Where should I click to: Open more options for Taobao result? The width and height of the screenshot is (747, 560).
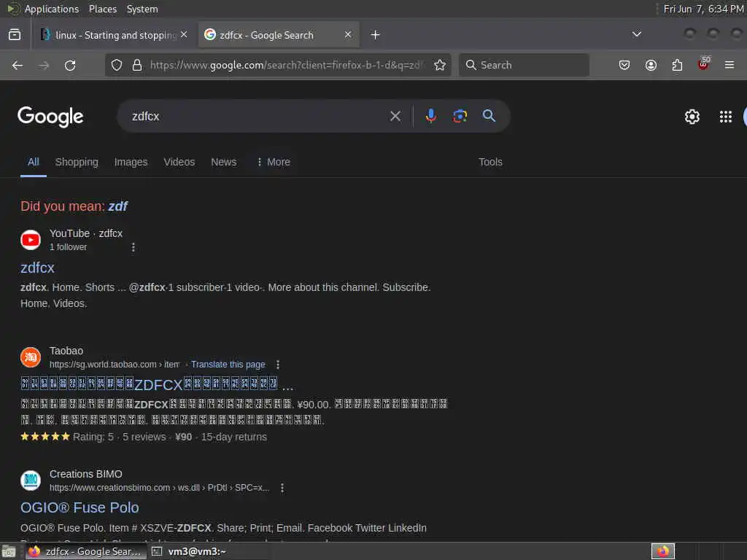[278, 365]
